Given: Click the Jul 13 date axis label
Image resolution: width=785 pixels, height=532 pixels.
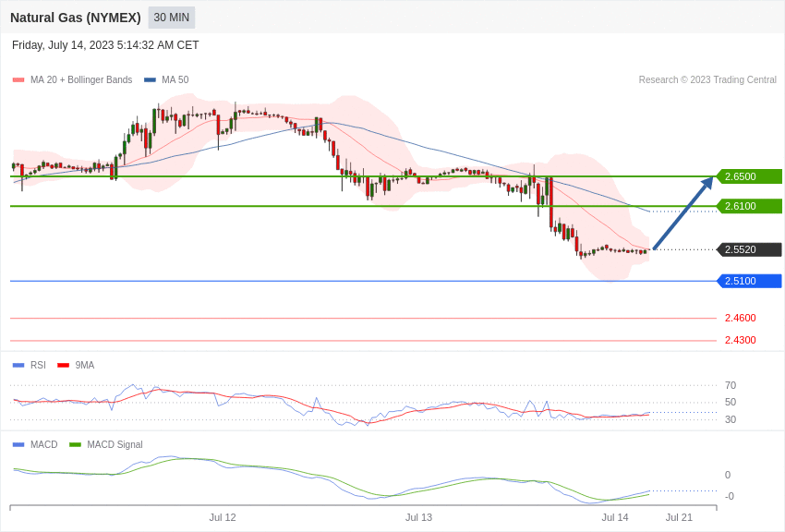Looking at the screenshot, I should click(x=418, y=517).
